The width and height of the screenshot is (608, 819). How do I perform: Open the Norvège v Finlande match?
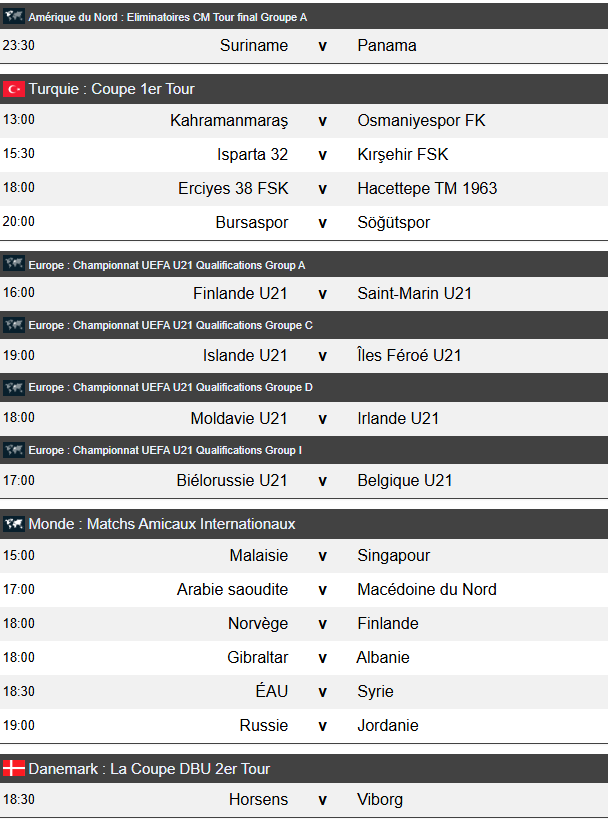tap(322, 623)
